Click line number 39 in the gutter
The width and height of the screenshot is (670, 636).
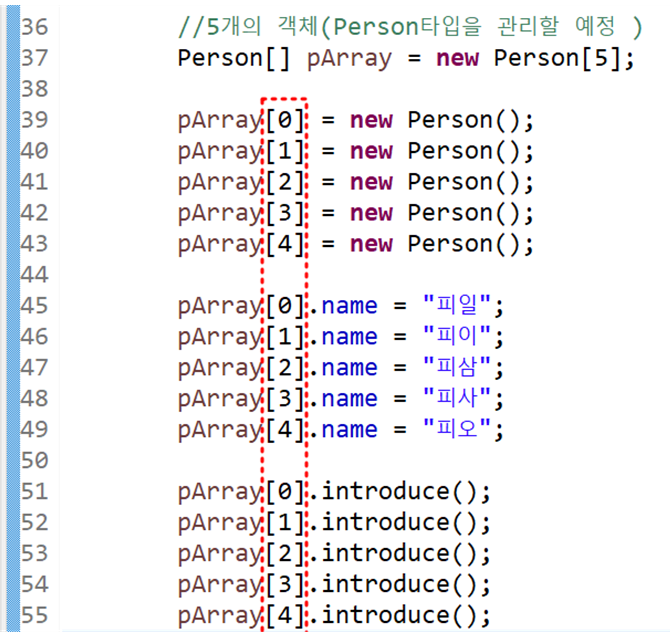pos(35,120)
